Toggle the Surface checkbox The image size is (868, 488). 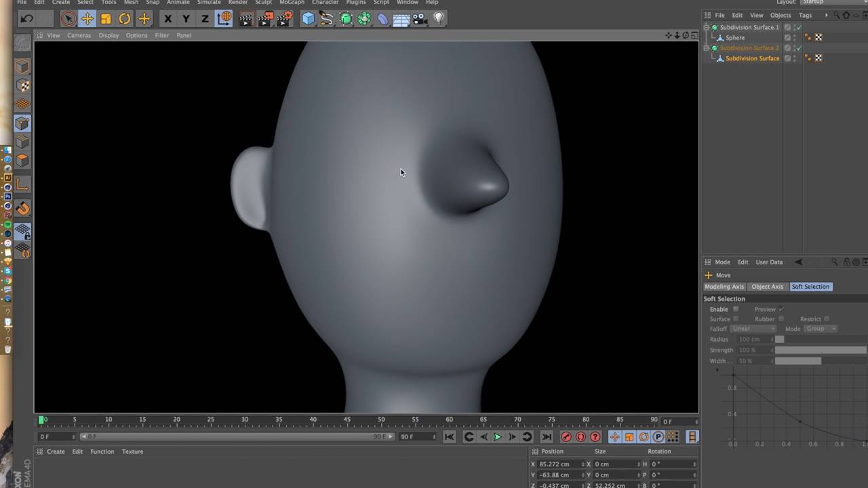coord(736,319)
